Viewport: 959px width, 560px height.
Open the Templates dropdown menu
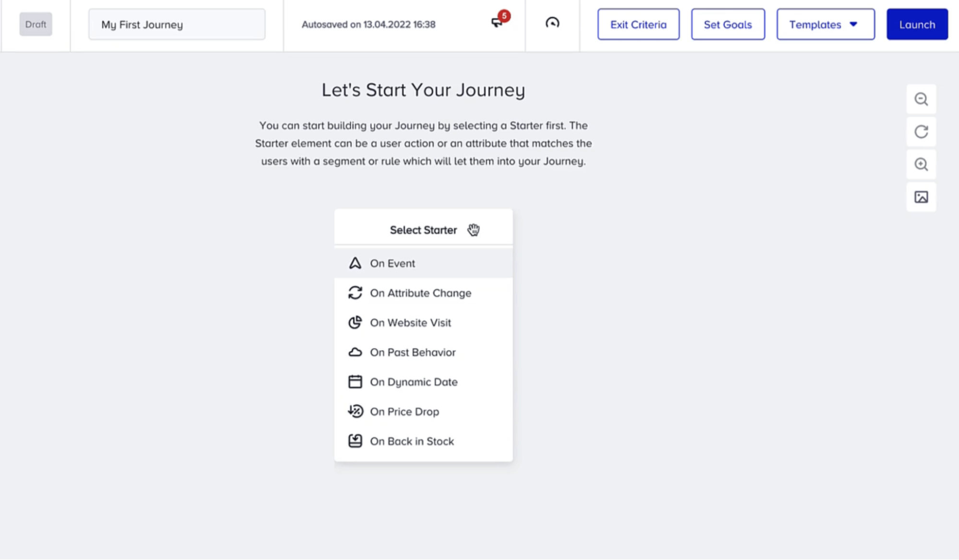(825, 24)
